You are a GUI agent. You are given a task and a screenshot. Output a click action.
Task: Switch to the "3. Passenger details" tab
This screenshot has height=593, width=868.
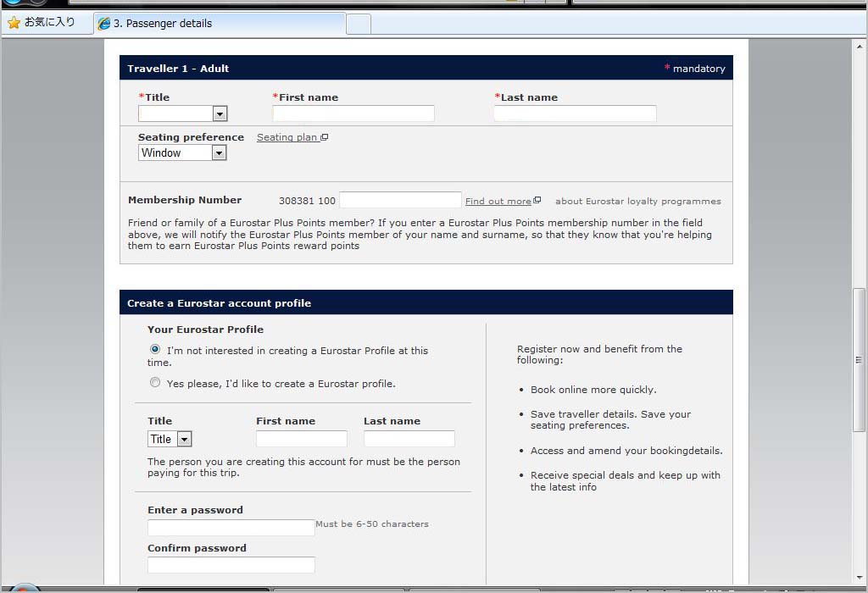220,24
